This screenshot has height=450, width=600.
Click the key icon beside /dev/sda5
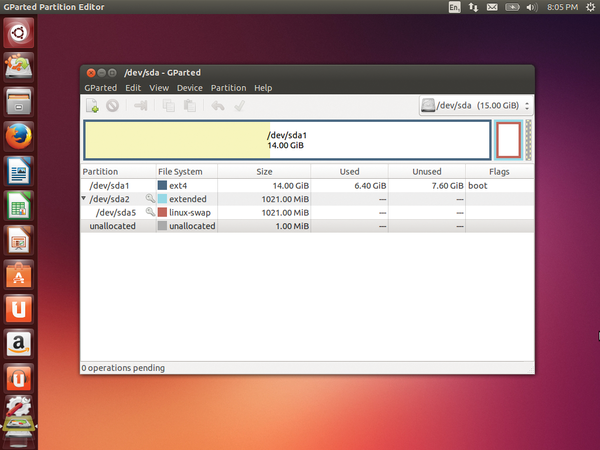click(150, 213)
